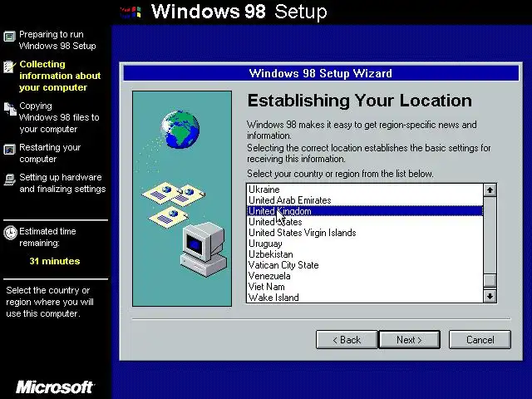Click the Next button

(409, 340)
